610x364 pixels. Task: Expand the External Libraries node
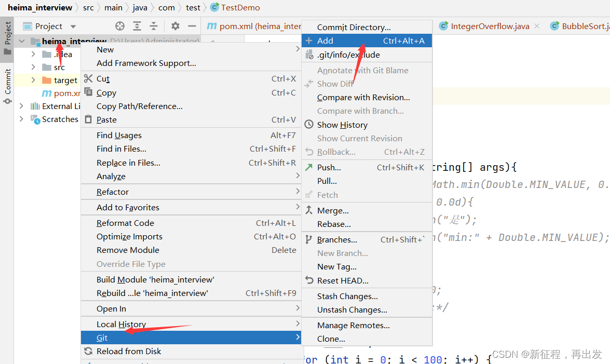click(21, 106)
